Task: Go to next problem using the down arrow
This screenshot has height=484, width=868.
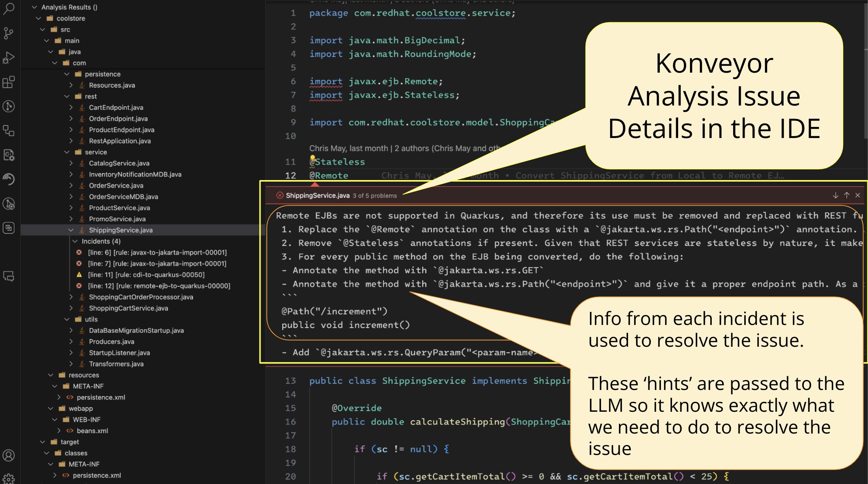Action: click(x=835, y=195)
